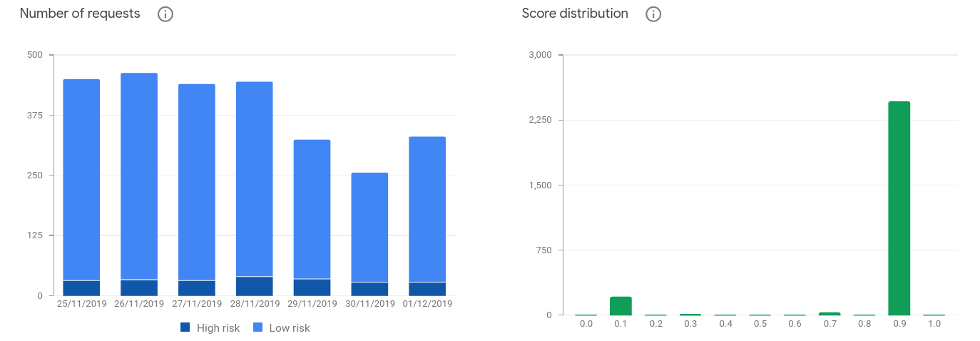Select the tall green bar at score 0.9

point(899,208)
